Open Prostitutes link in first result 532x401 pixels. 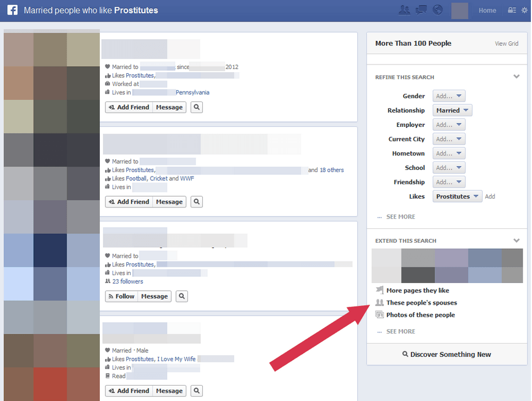[140, 76]
